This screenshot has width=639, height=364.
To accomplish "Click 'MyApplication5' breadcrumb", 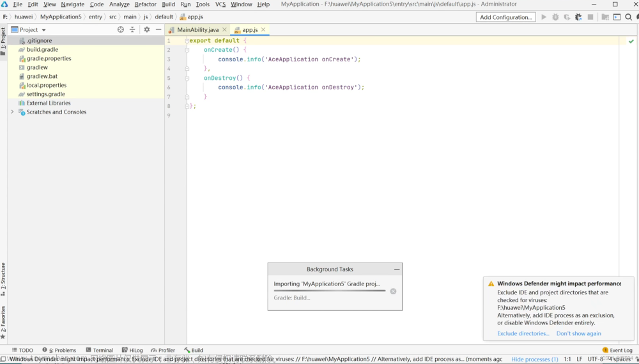I will coord(61,17).
